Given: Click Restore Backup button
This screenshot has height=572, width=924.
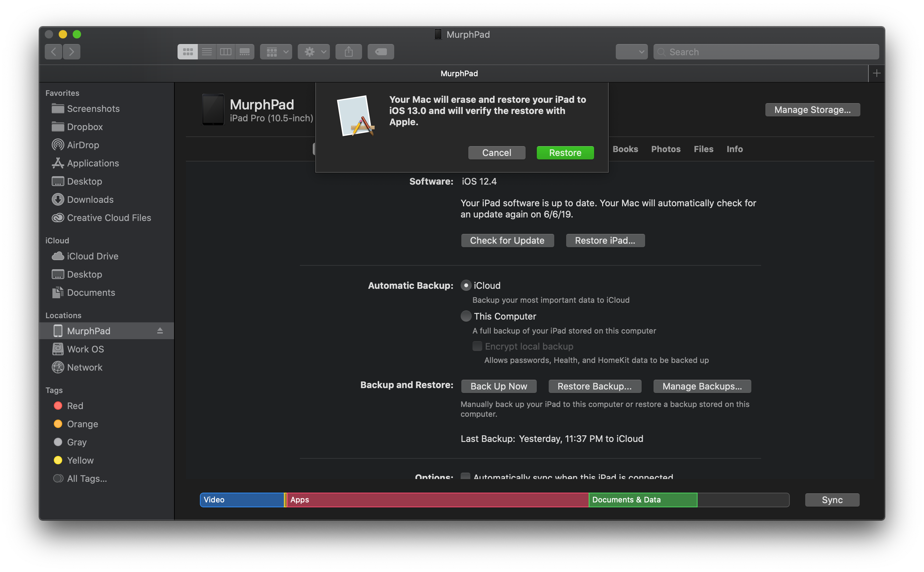Looking at the screenshot, I should click(x=595, y=386).
